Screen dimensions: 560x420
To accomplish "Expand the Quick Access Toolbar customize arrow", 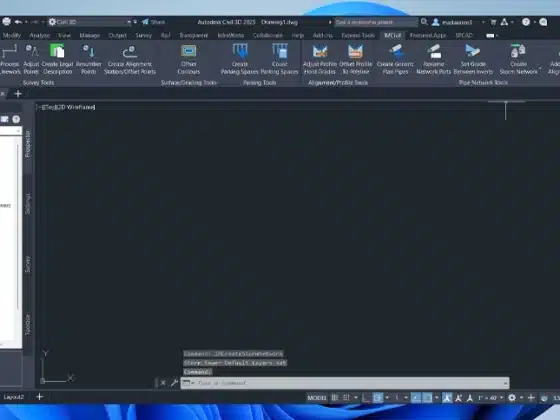I will coord(135,22).
